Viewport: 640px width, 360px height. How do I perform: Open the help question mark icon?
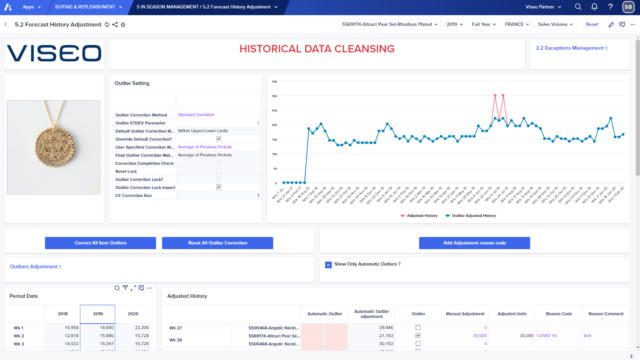(x=610, y=7)
